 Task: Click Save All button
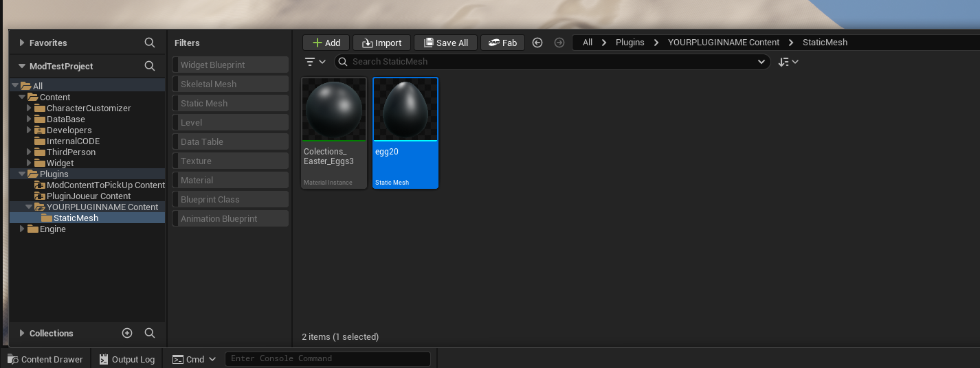point(445,43)
